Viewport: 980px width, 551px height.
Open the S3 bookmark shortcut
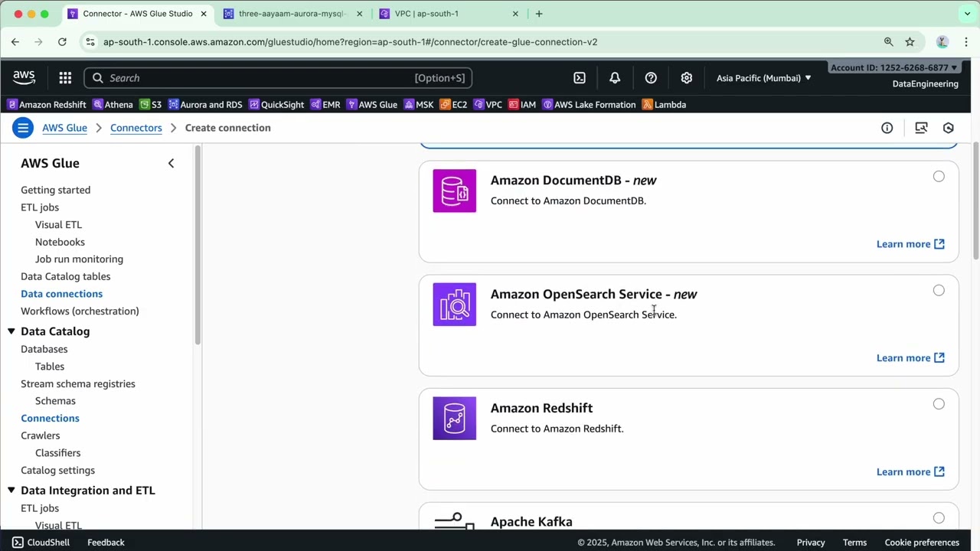point(150,105)
